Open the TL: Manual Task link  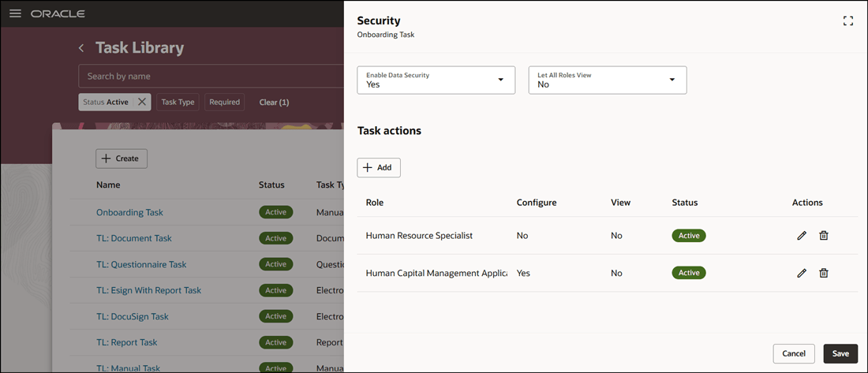pos(128,368)
